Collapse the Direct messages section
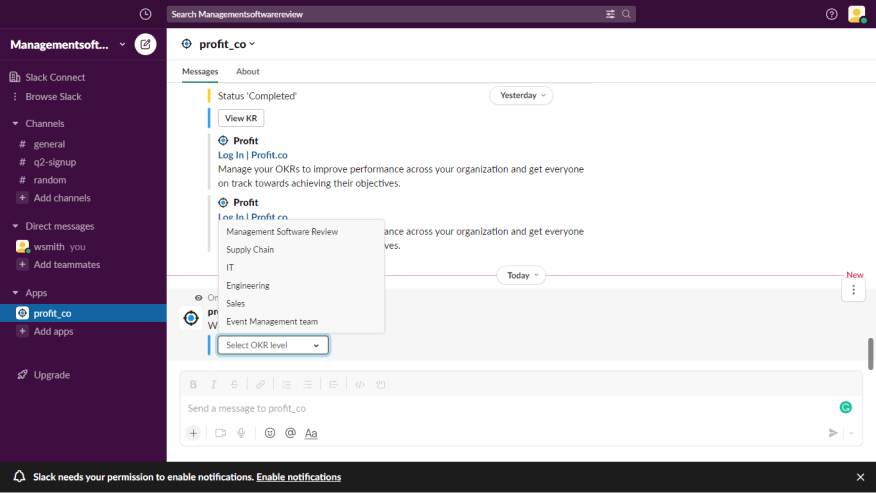 [x=15, y=226]
